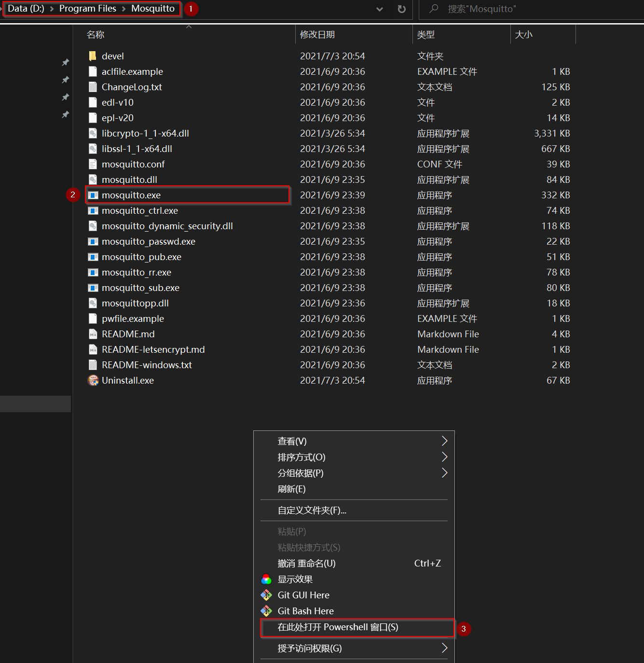Select the ChangeLog.txt file name

[x=132, y=87]
